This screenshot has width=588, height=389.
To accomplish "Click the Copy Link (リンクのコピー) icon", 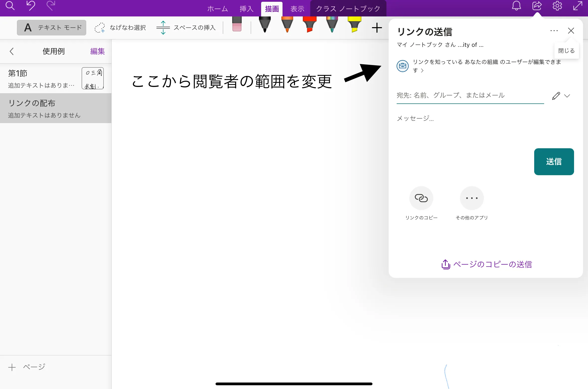I will click(421, 198).
